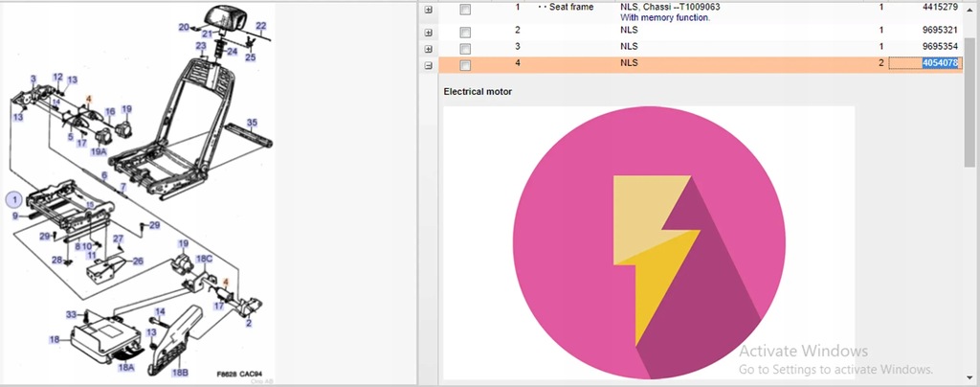Select callout 33 in the diagram
980x387 pixels.
(71, 314)
